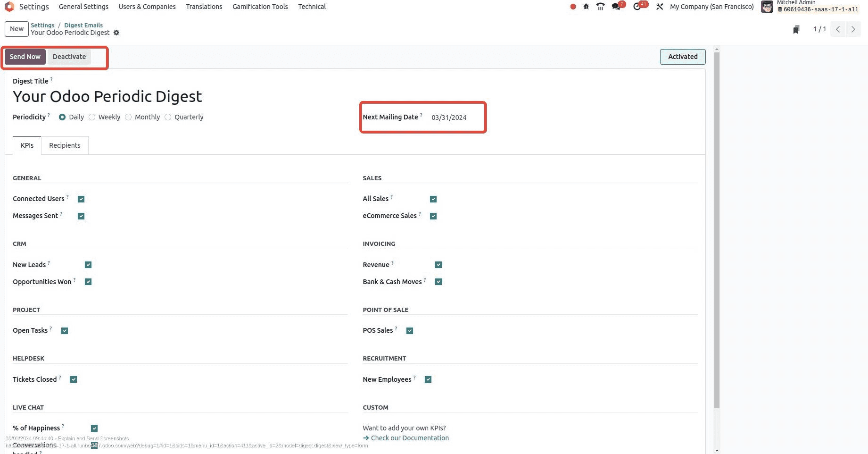This screenshot has width=868, height=454.
Task: Open the gear actions menu beside record name
Action: click(116, 33)
